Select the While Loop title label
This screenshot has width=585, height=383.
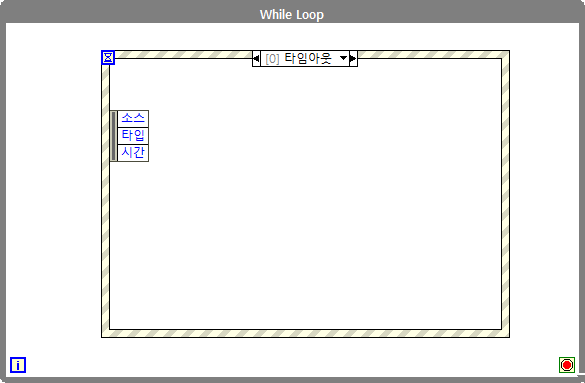[292, 15]
